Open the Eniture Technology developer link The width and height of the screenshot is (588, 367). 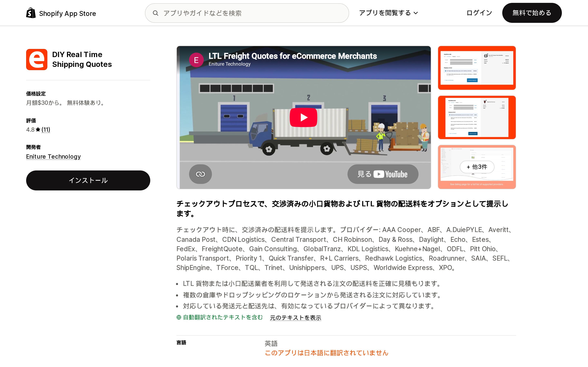[53, 157]
